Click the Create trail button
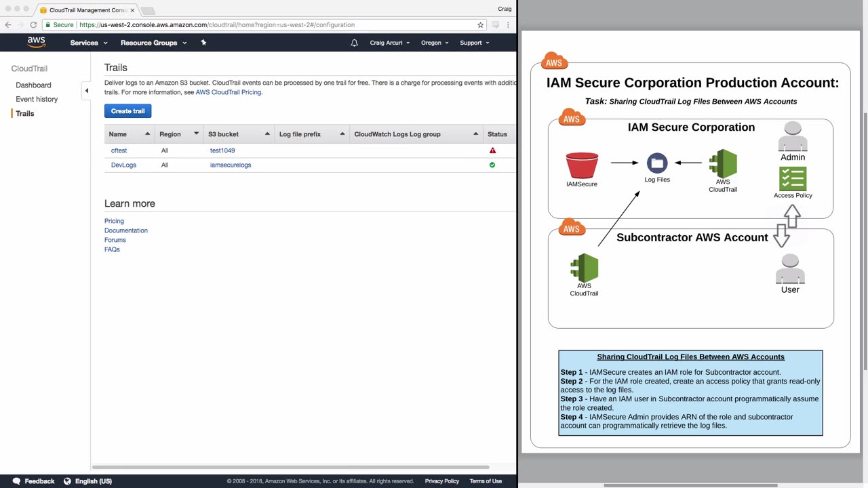This screenshot has height=488, width=868. click(x=127, y=111)
